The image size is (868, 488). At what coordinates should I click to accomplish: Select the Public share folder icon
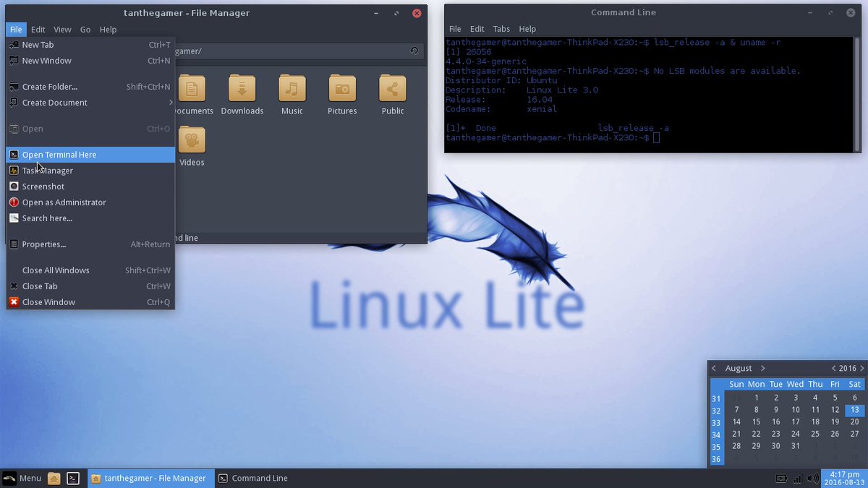coord(393,88)
